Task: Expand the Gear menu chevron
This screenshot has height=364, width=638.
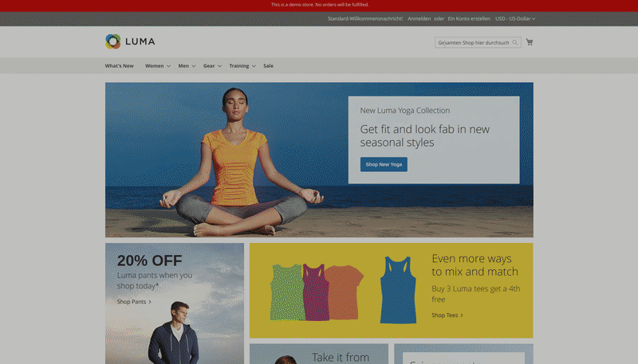Action: click(220, 66)
